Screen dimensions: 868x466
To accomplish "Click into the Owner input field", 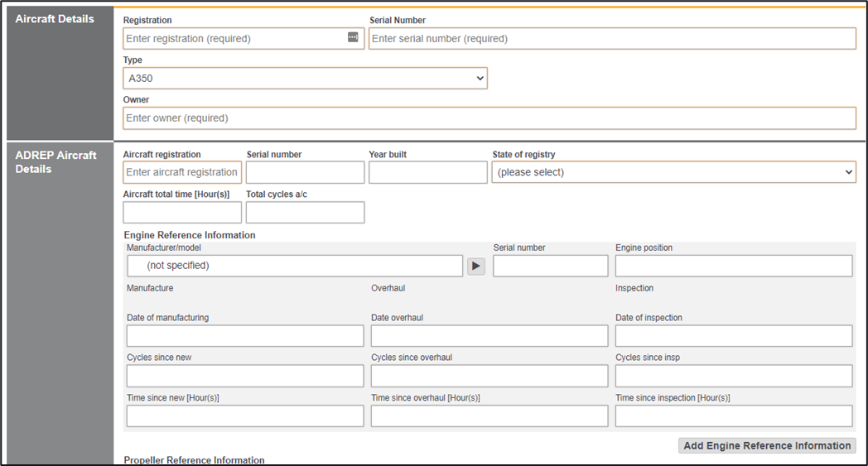I will (489, 118).
